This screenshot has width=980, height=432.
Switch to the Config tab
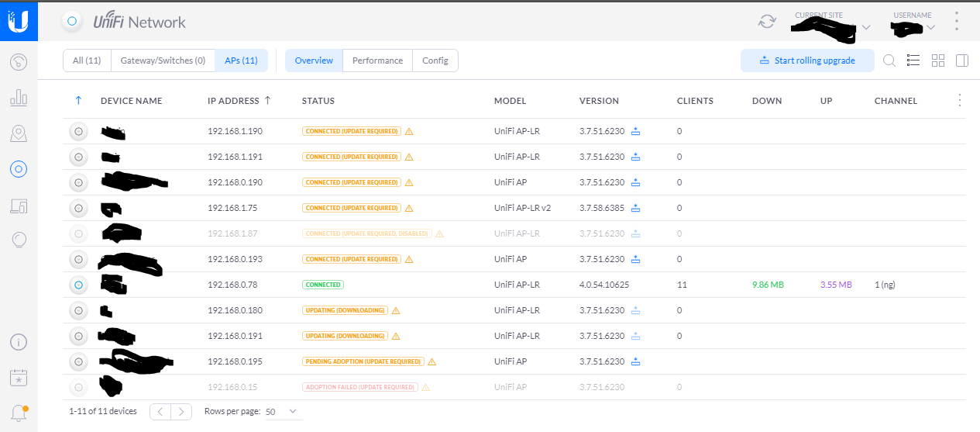tap(435, 60)
